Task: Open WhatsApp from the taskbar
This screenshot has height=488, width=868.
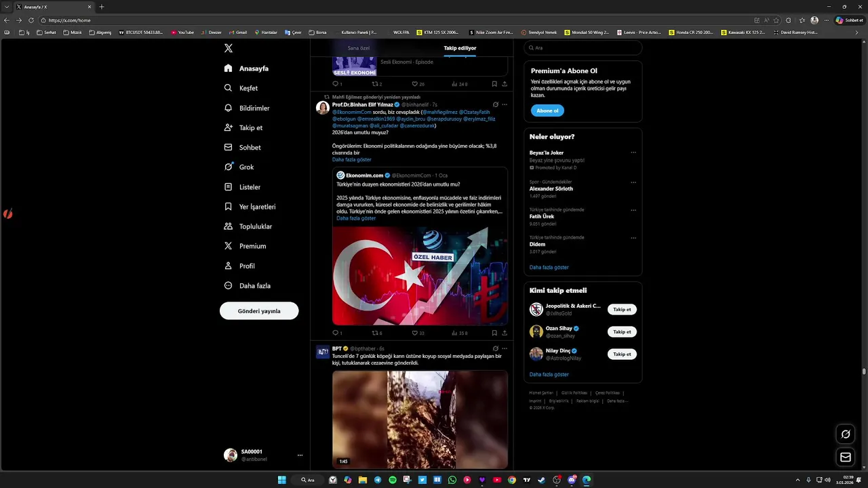Action: click(452, 480)
